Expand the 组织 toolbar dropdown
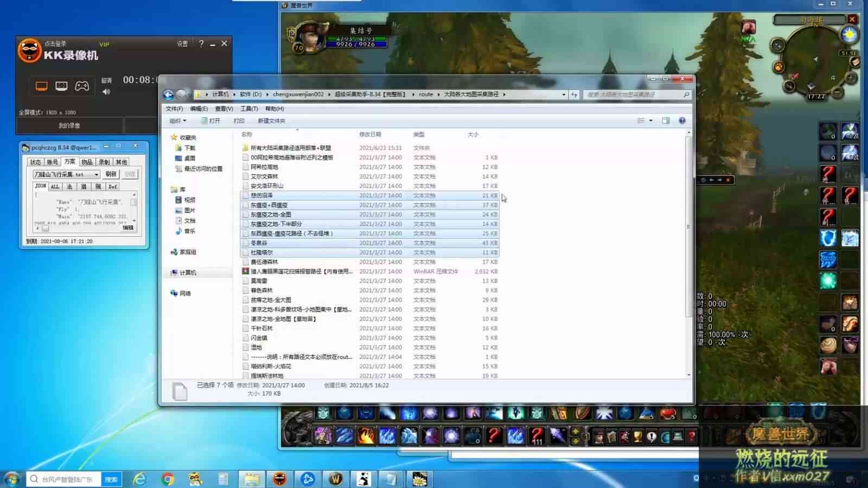868x488 pixels. click(x=178, y=121)
